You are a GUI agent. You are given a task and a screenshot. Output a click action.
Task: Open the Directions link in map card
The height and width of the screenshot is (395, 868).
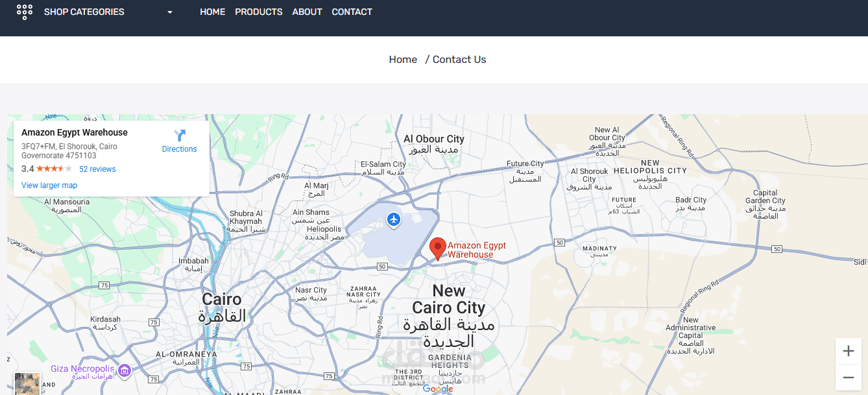pyautogui.click(x=180, y=149)
